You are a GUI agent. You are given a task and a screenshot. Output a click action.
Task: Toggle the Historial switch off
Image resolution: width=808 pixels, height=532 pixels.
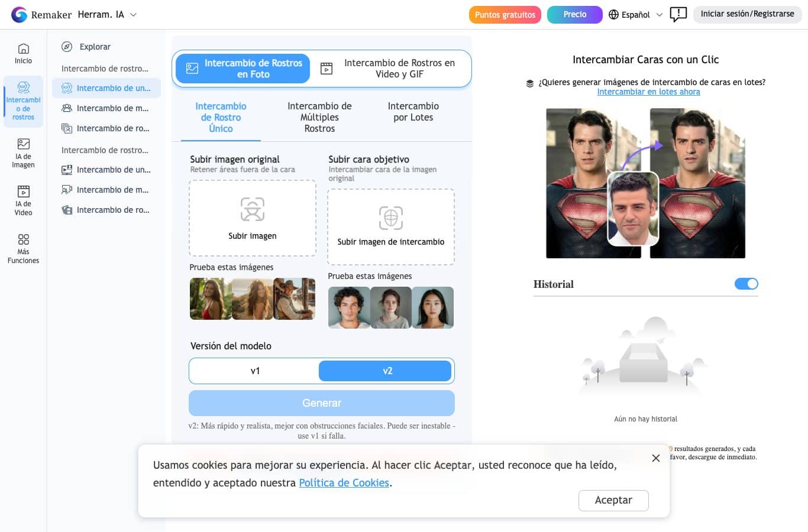coord(746,284)
